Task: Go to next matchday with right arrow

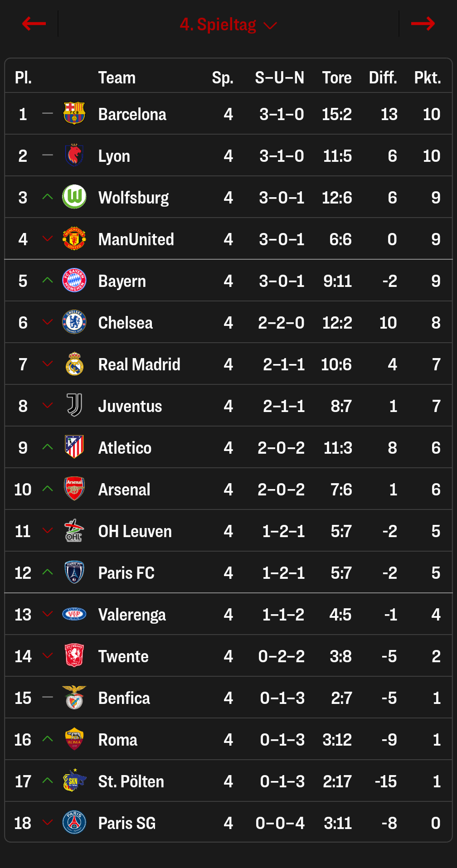Action: pyautogui.click(x=423, y=24)
